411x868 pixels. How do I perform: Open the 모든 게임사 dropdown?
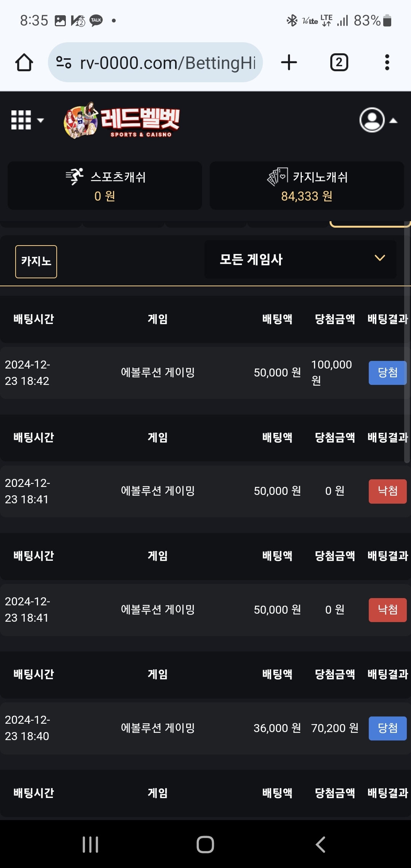[x=300, y=259]
